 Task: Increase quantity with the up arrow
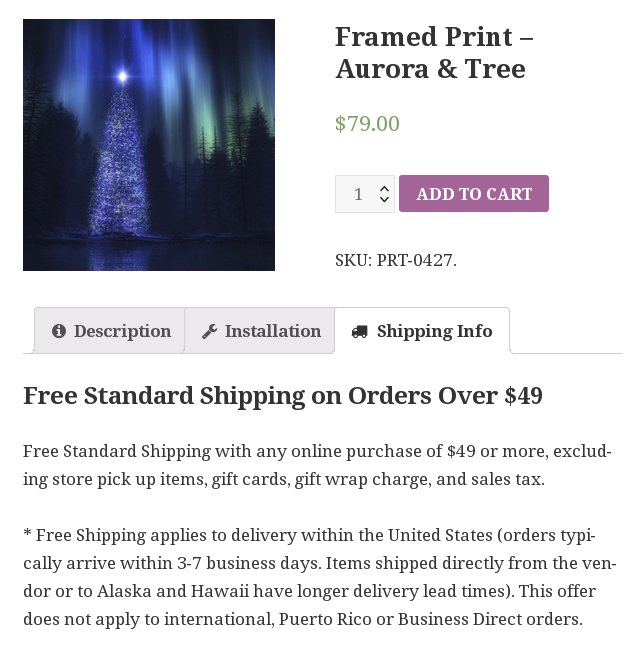coord(384,189)
